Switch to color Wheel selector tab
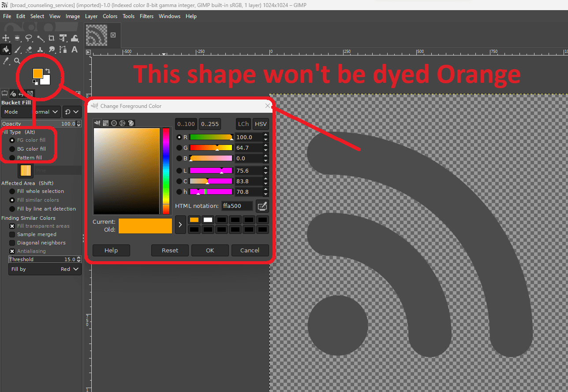This screenshot has height=392, width=568. pyautogui.click(x=123, y=123)
